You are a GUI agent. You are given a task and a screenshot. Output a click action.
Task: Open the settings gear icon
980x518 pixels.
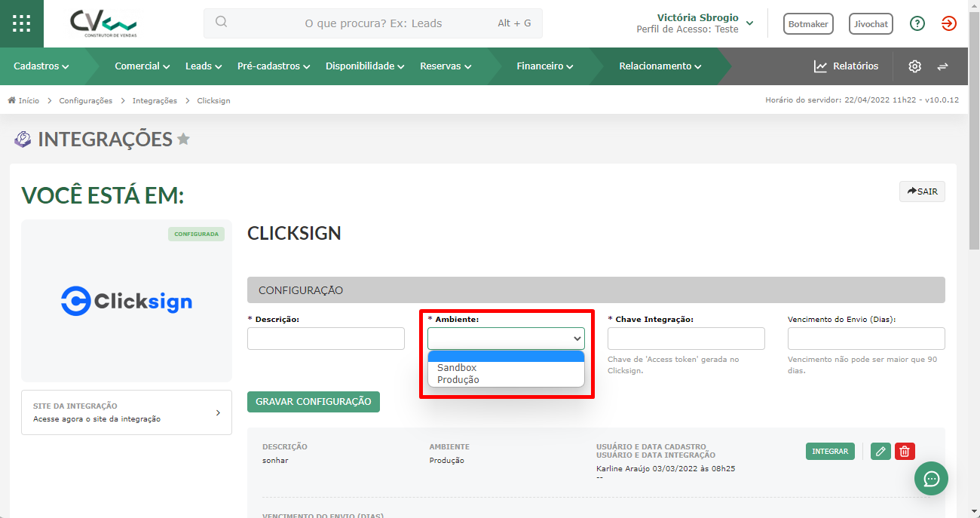[914, 66]
